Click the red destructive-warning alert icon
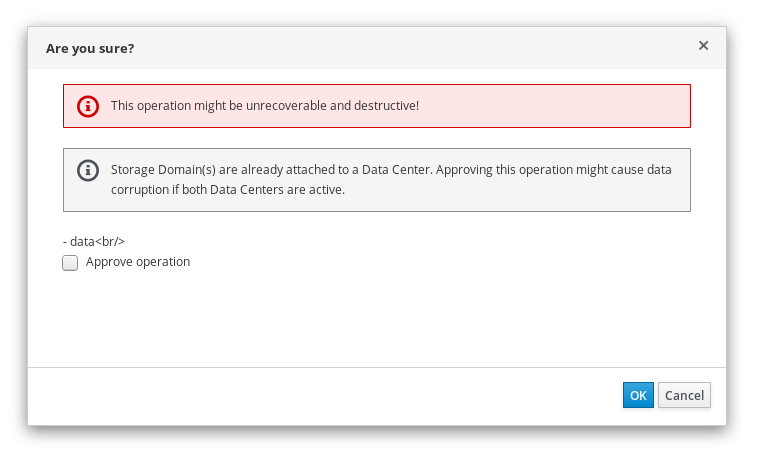This screenshot has height=460, width=758. coord(88,106)
